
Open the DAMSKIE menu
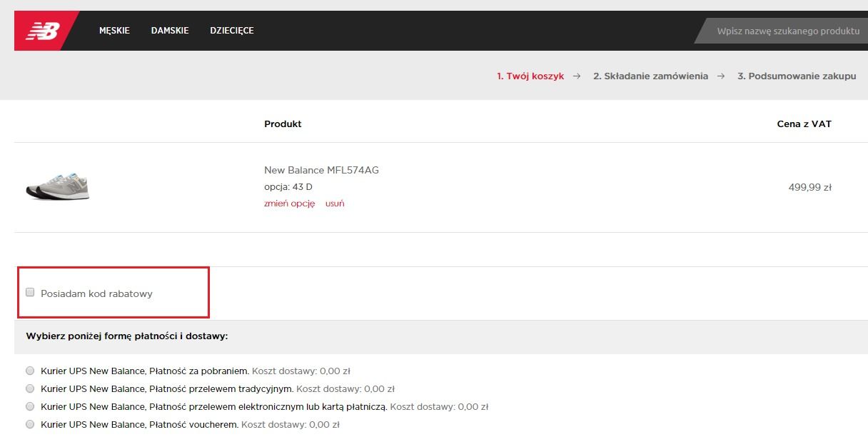click(170, 31)
